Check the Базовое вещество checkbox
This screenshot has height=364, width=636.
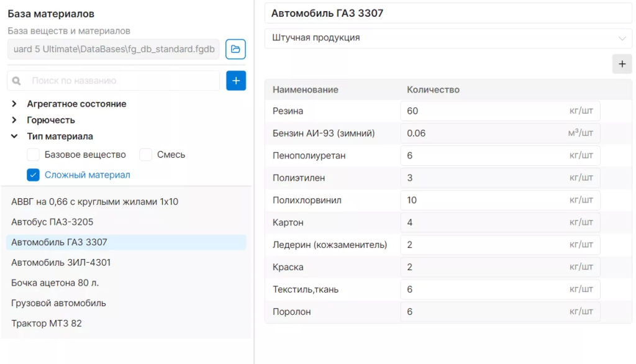coord(34,155)
